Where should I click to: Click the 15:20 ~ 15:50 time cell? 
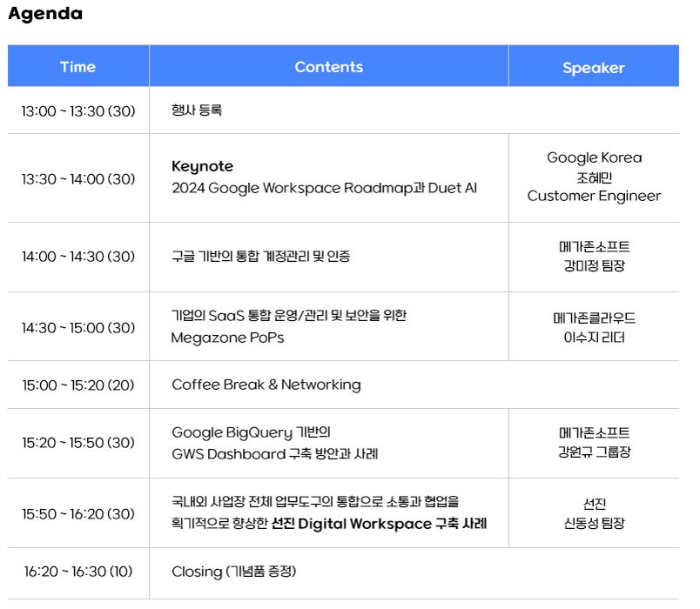[78, 443]
